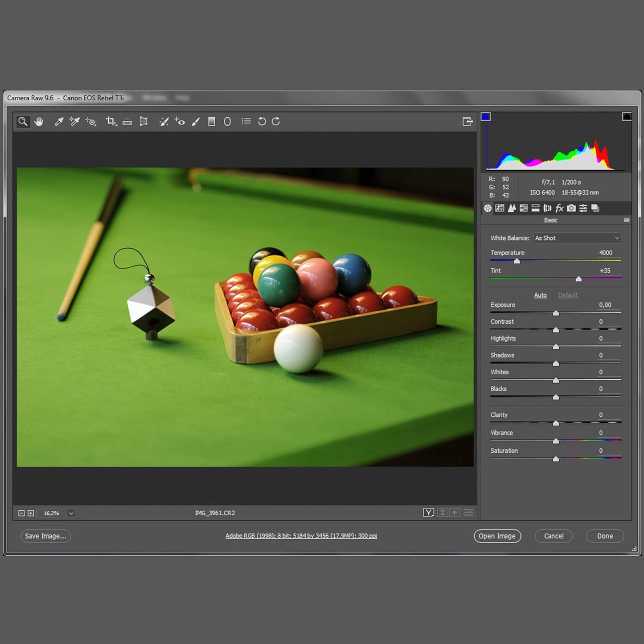Toggle the shadow clipping warning on histogram
The height and width of the screenshot is (644, 644).
pos(486,116)
